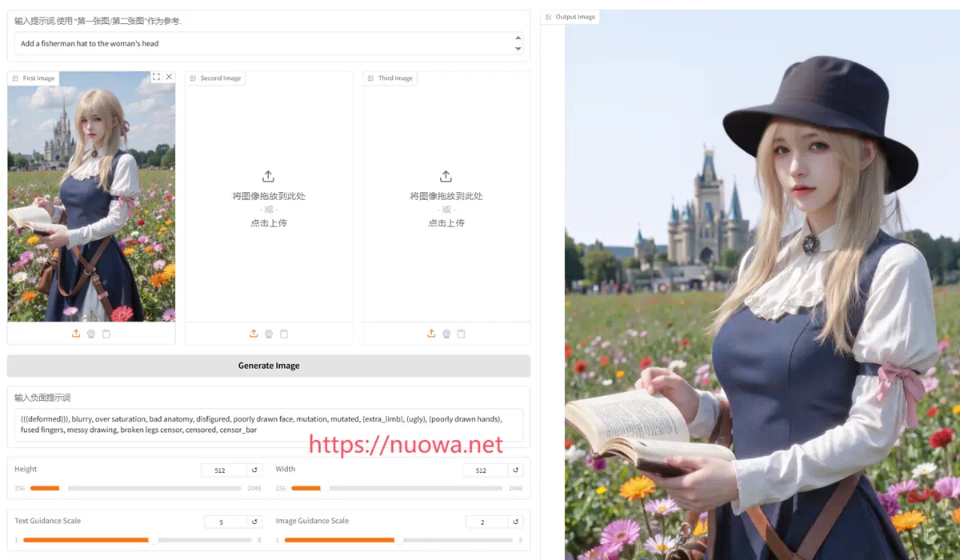The width and height of the screenshot is (960, 560).
Task: Open webcam source under Third Image
Action: pos(446,334)
